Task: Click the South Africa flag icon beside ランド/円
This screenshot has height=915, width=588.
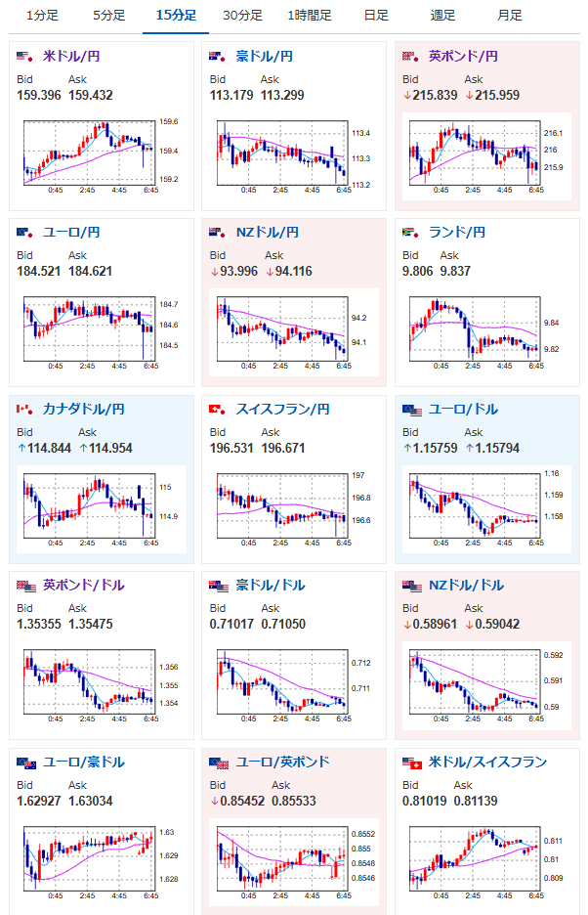Action: coord(410,233)
